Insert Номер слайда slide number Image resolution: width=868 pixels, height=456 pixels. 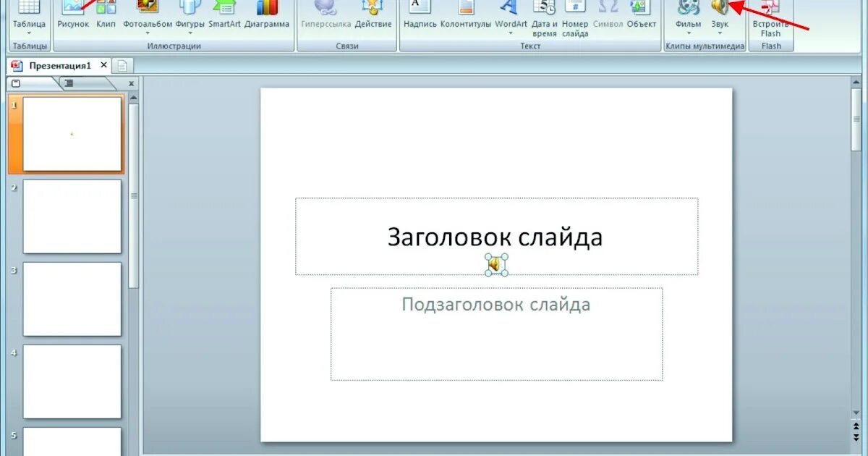click(x=575, y=19)
